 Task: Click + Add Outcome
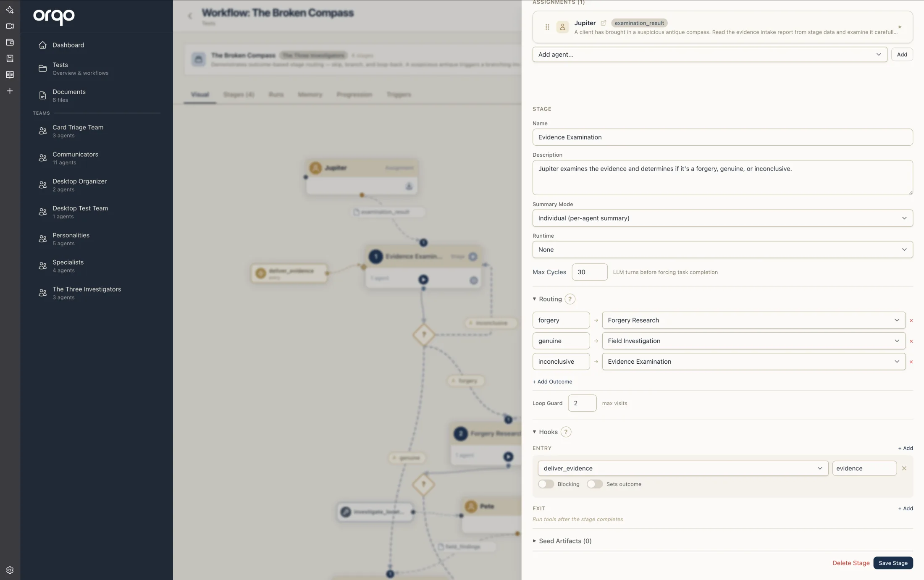552,382
